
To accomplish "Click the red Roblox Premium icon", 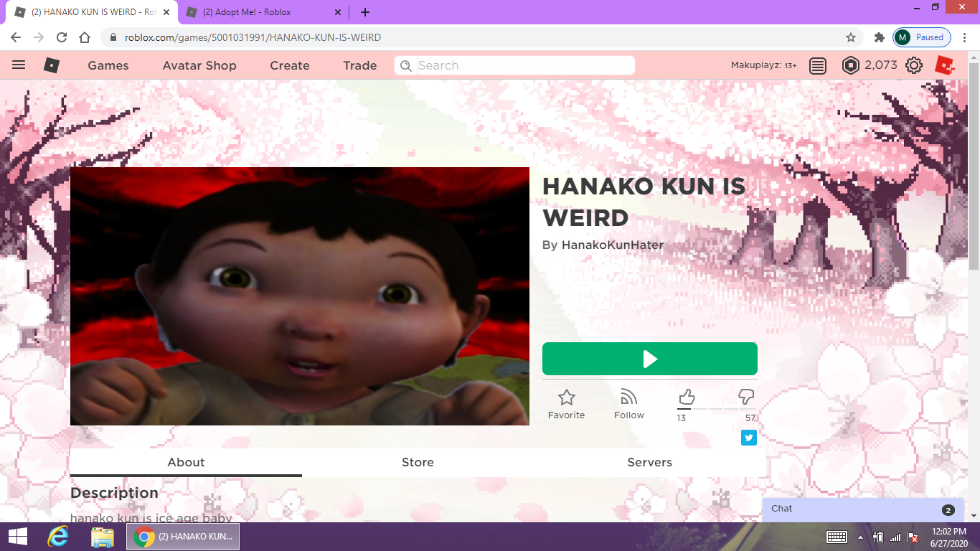I will click(x=945, y=65).
